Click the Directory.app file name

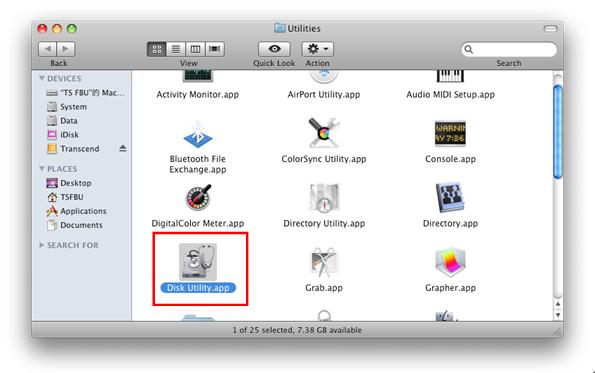[x=450, y=223]
